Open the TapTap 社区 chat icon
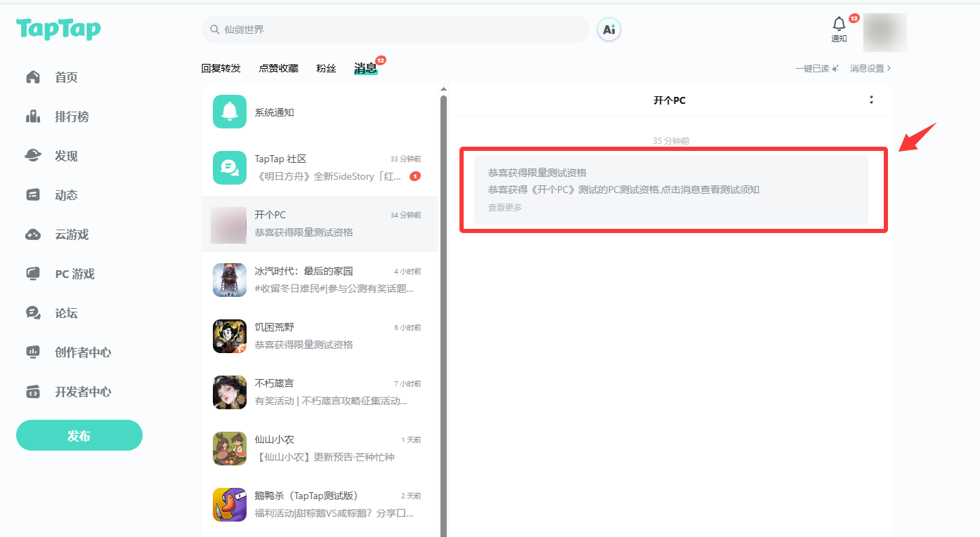The height and width of the screenshot is (537, 980). pos(230,168)
